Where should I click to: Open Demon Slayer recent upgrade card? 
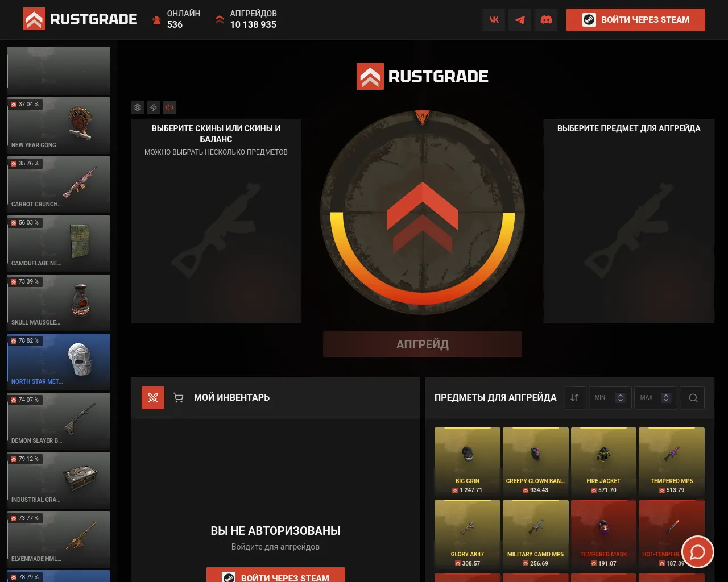(59, 421)
